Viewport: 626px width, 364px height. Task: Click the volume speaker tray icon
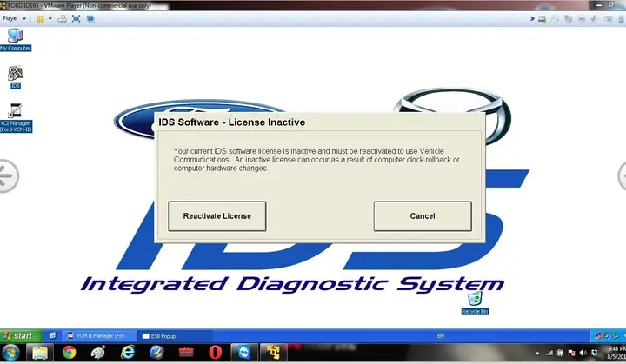coord(583,353)
